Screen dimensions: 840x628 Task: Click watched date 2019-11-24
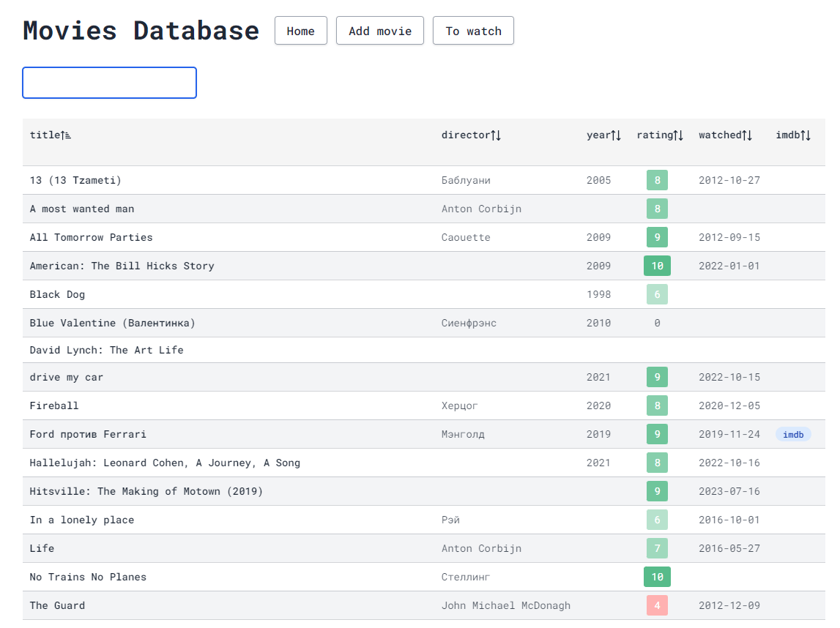[729, 434]
